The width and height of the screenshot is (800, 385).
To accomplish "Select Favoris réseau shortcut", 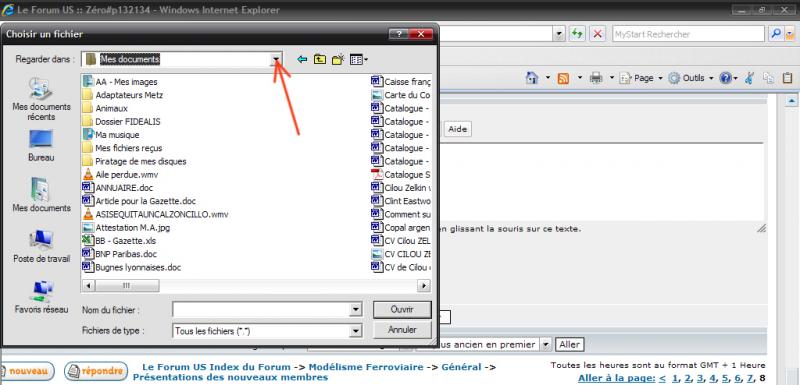I will click(x=41, y=297).
